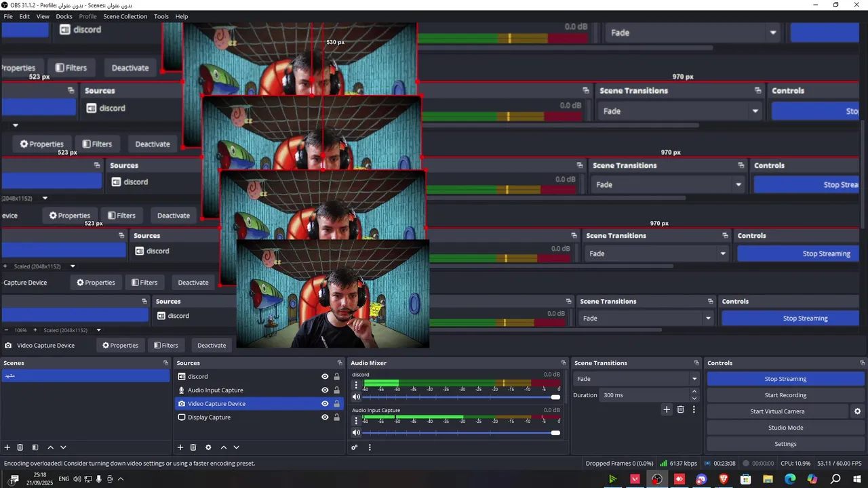This screenshot has width=868, height=488.
Task: Zoom out preview with minus beside 106%
Action: click(x=6, y=330)
